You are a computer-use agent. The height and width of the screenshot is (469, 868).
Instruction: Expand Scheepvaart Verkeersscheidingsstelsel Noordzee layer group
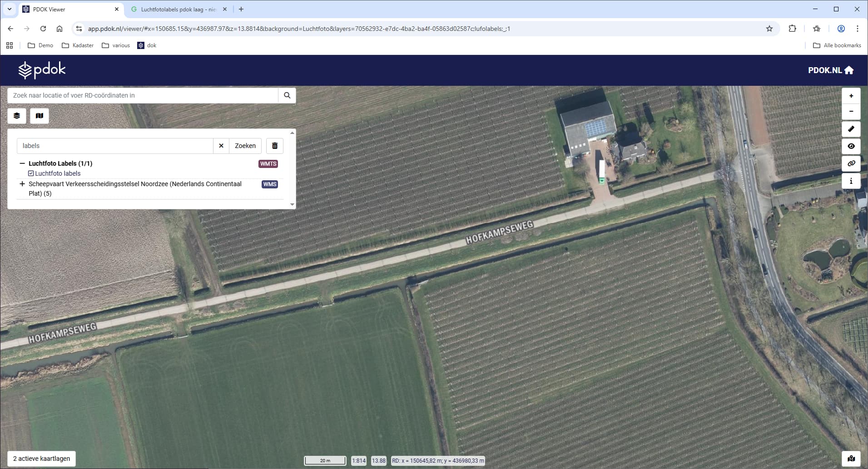22,184
